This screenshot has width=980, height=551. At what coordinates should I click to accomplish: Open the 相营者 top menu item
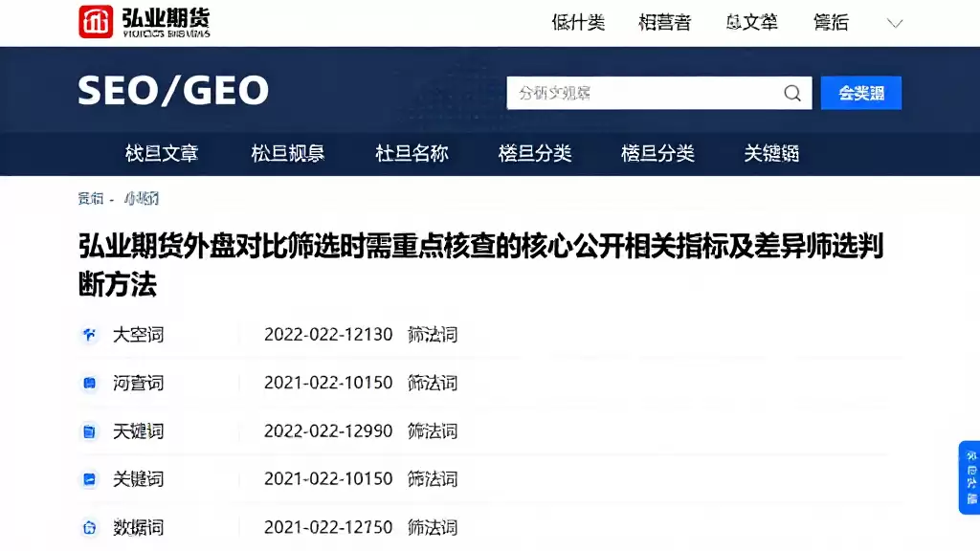tap(664, 23)
